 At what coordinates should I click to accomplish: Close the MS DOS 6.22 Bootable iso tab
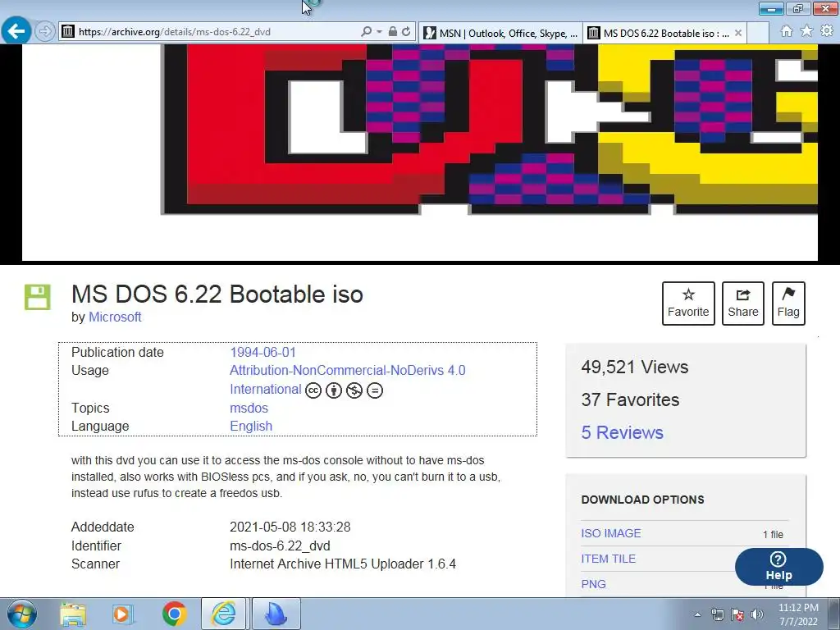pyautogui.click(x=738, y=33)
